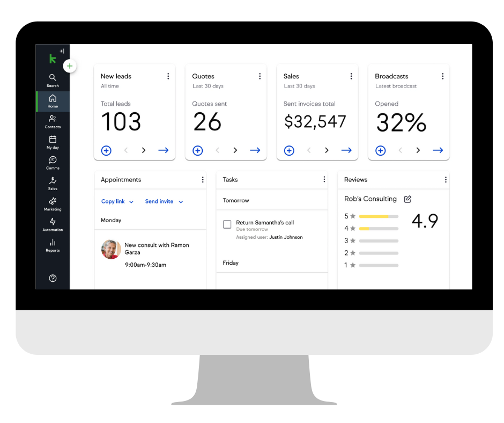Select the Sales sidebar item
The image size is (504, 423).
tap(53, 183)
